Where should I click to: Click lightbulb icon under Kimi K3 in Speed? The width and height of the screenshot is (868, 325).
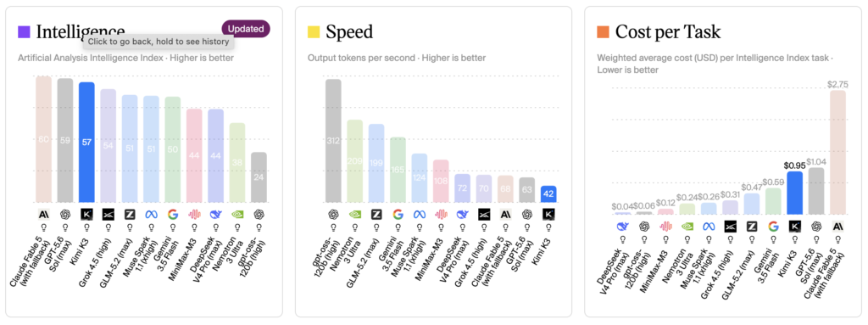[548, 227]
